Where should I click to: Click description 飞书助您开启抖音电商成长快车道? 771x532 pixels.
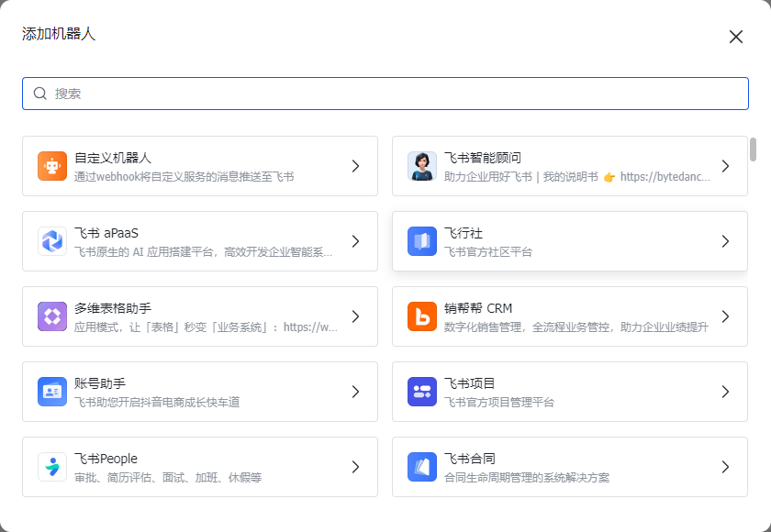157,403
